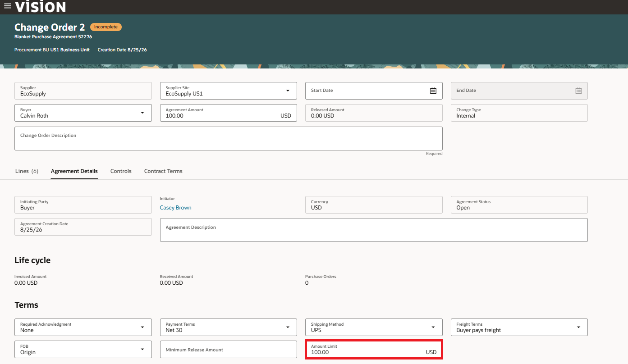Expand the FOB dropdown

pyautogui.click(x=142, y=349)
